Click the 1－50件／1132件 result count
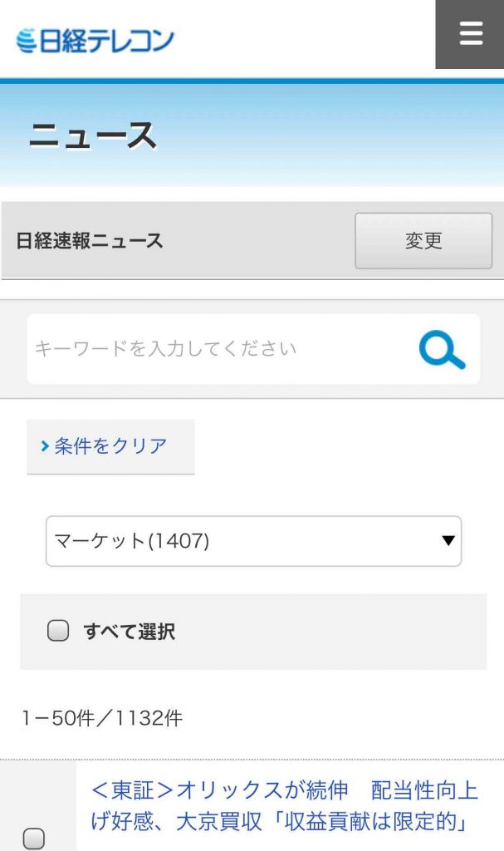The image size is (504, 851). [102, 718]
